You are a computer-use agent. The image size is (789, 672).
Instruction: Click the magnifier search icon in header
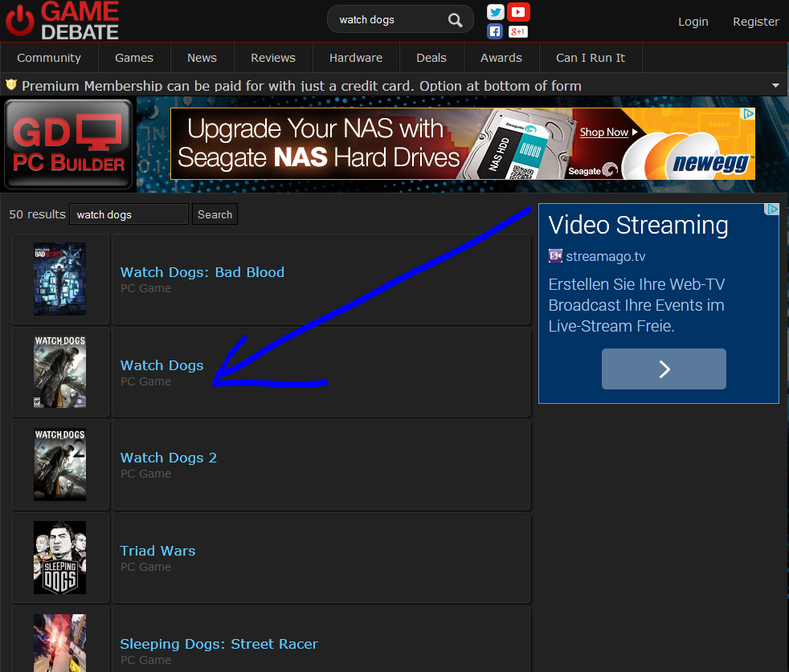point(455,20)
